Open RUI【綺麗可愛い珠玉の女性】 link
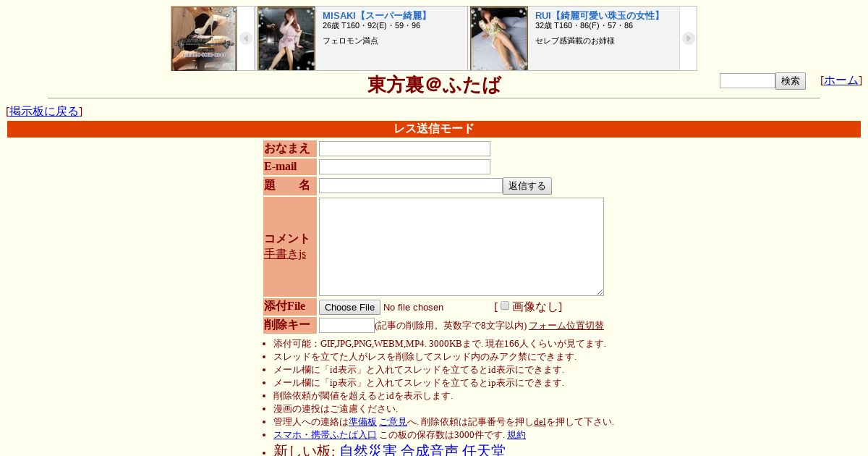Screen dimensions: 868x456 click(x=599, y=15)
